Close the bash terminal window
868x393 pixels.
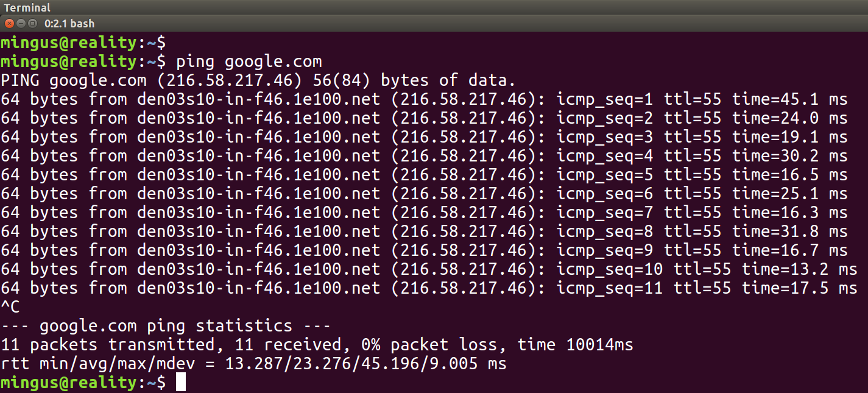click(9, 24)
